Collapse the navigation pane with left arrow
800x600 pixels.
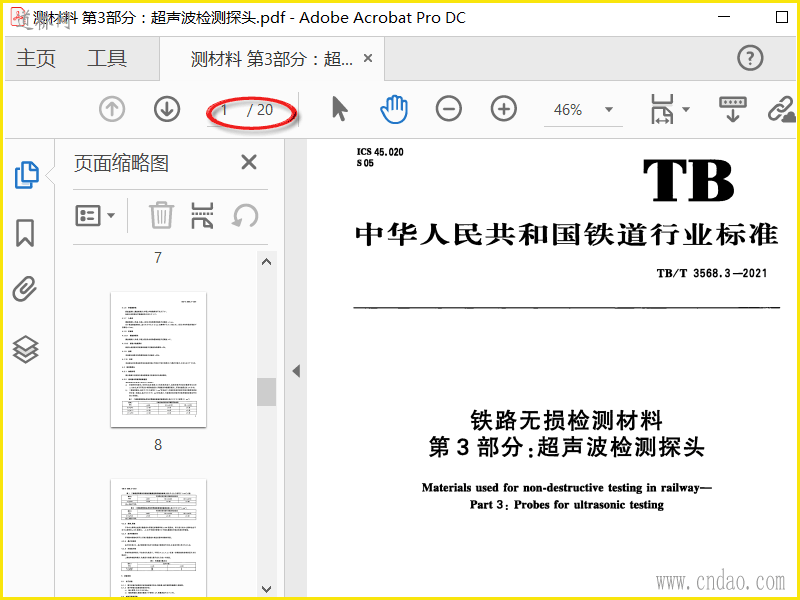pos(296,371)
